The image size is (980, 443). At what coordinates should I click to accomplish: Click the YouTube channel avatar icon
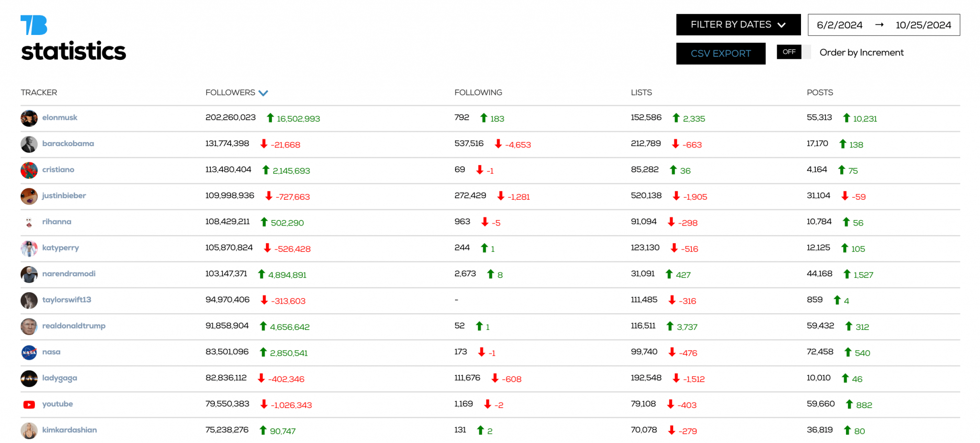coord(29,404)
